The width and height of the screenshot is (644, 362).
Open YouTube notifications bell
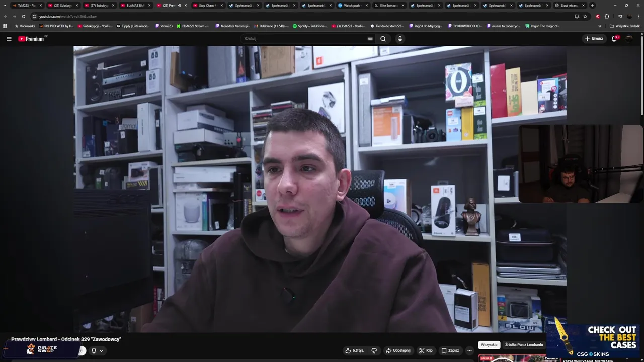(x=615, y=39)
